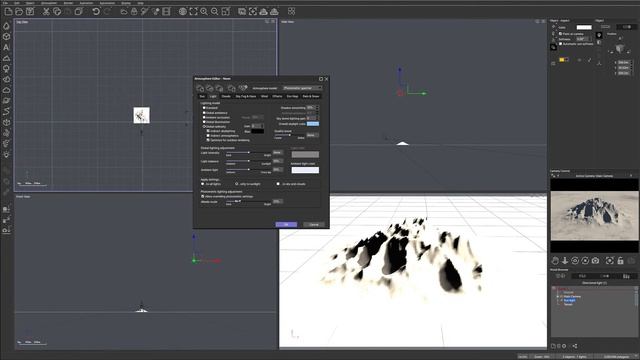Click the black Bias color swatch

(258, 131)
